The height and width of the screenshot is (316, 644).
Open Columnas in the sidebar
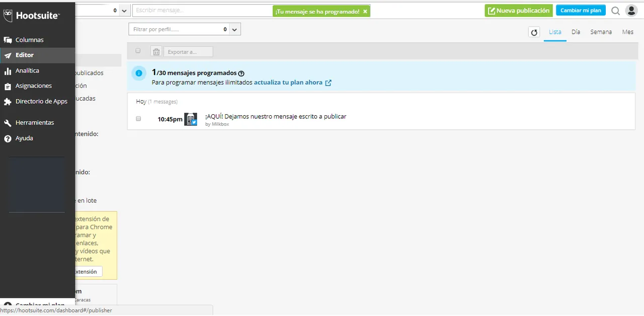pos(29,40)
